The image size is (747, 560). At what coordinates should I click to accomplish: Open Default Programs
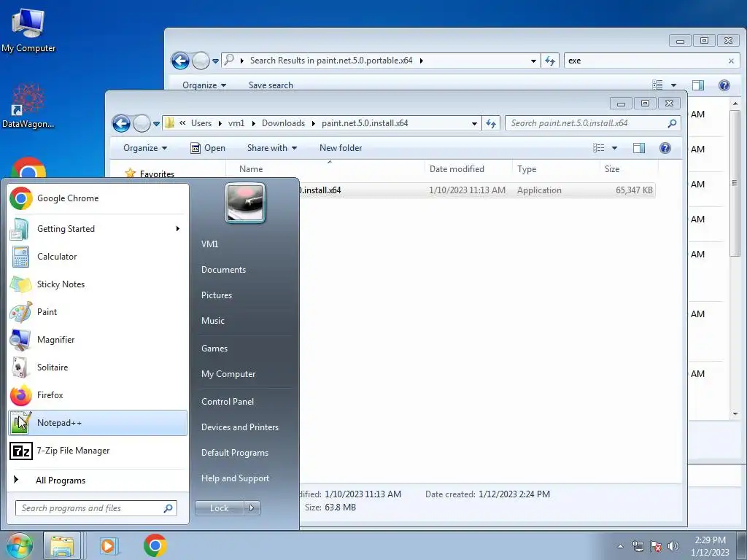point(234,453)
